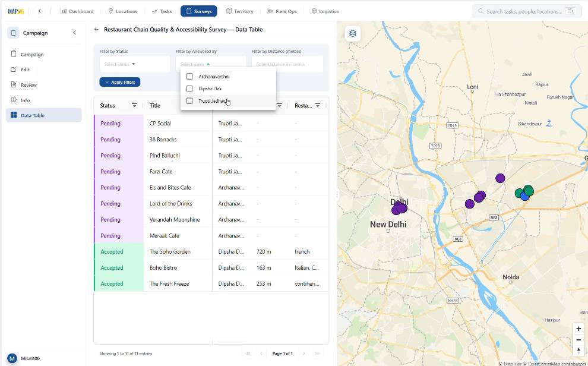Screen dimensions: 588x366
Task: Collapse the Campaign sidebar panel
Action: (x=74, y=33)
